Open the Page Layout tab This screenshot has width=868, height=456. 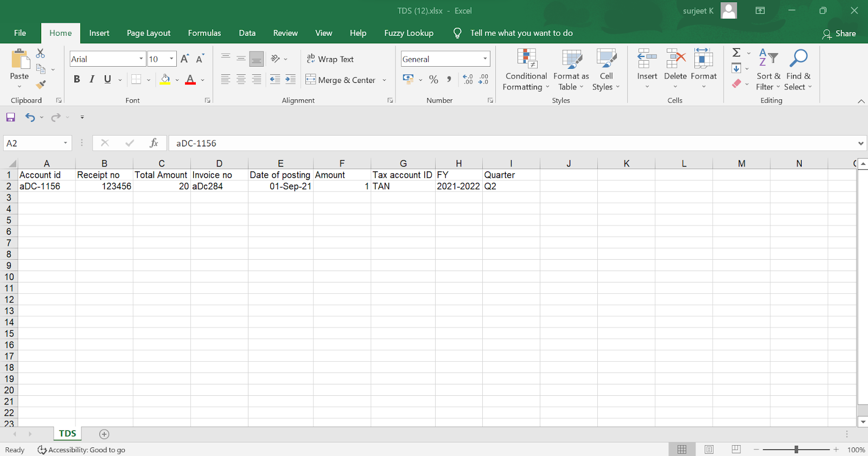click(x=148, y=33)
